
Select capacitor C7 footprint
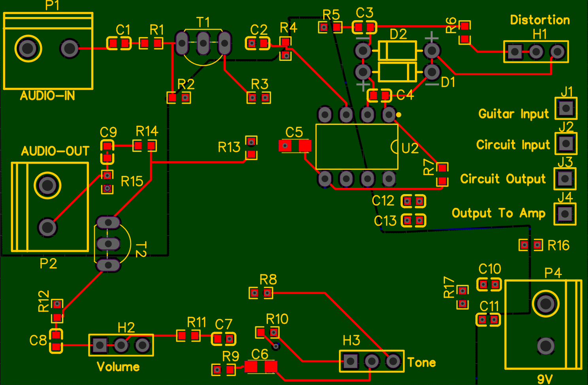[224, 339]
